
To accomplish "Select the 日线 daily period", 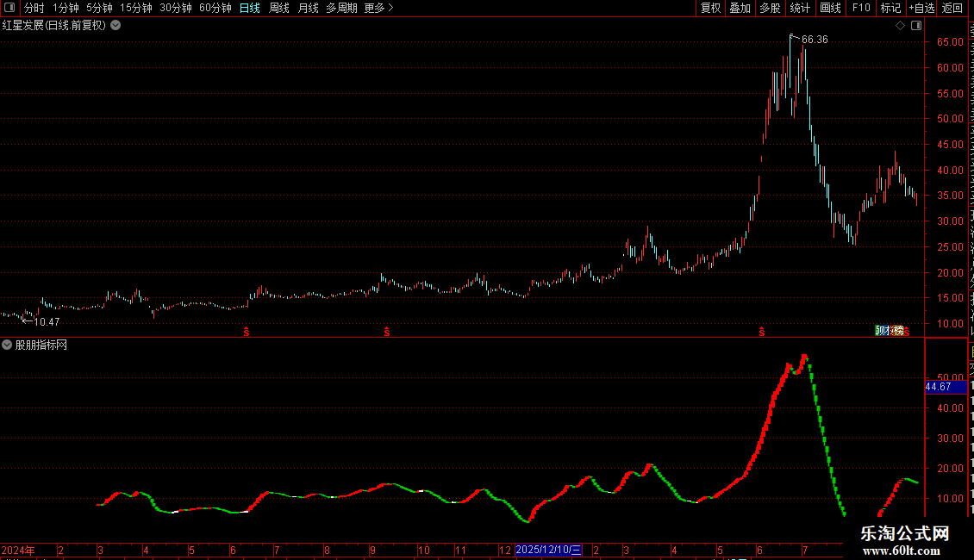I will (x=250, y=8).
